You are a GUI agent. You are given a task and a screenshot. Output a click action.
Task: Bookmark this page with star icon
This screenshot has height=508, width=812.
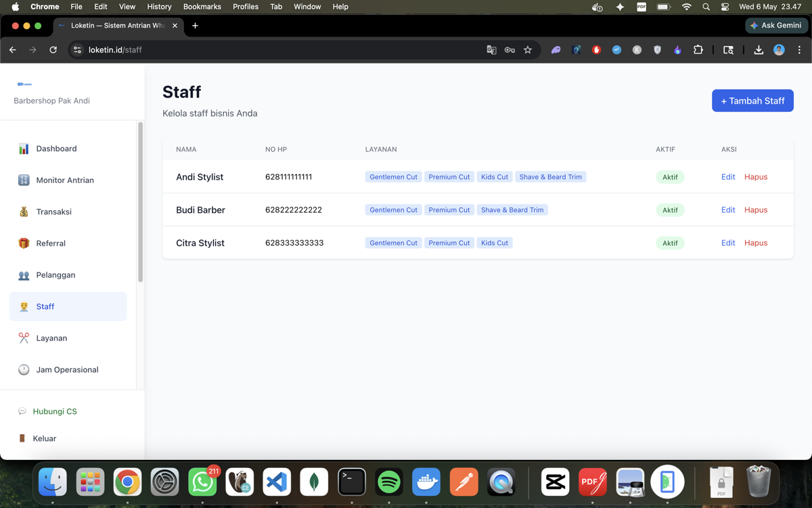[528, 49]
